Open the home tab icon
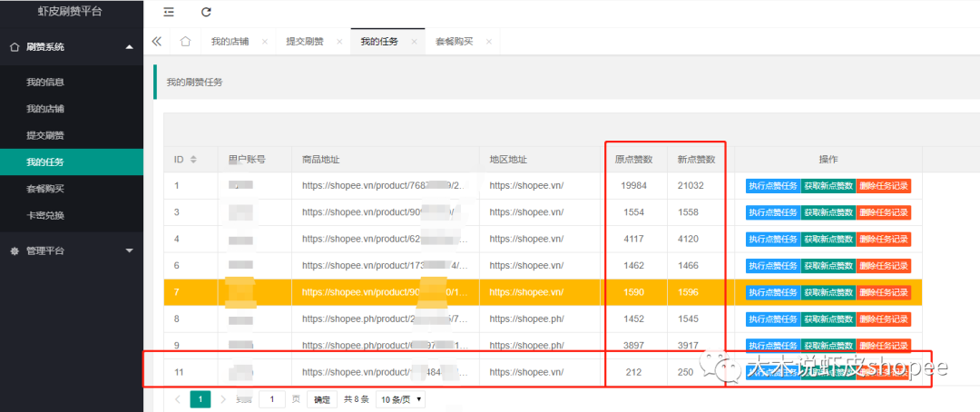Viewport: 980px width, 412px height. tap(185, 42)
